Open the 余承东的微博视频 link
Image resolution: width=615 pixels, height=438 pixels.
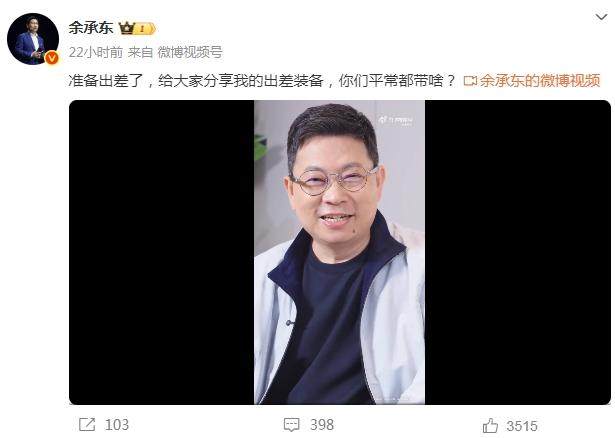[x=540, y=80]
